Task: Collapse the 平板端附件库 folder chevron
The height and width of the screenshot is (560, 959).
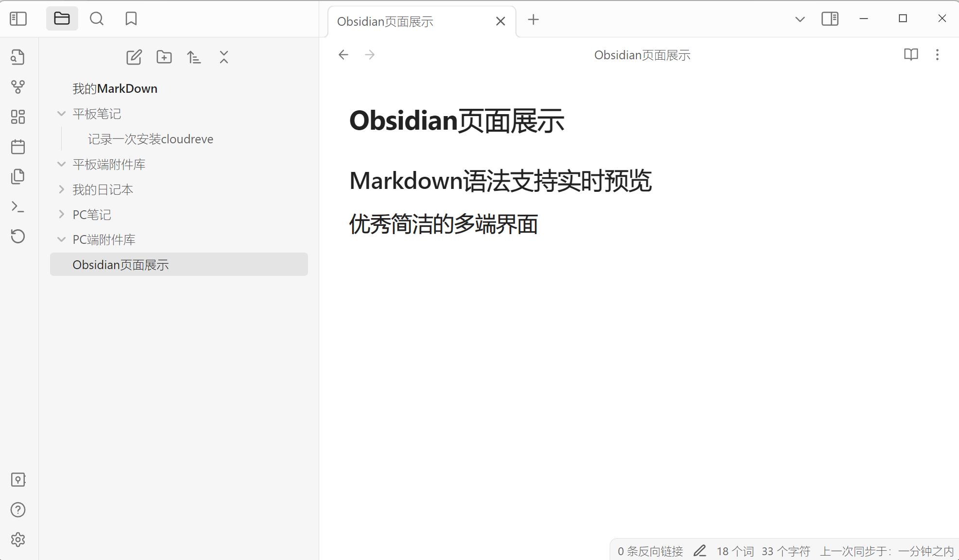Action: pyautogui.click(x=61, y=164)
